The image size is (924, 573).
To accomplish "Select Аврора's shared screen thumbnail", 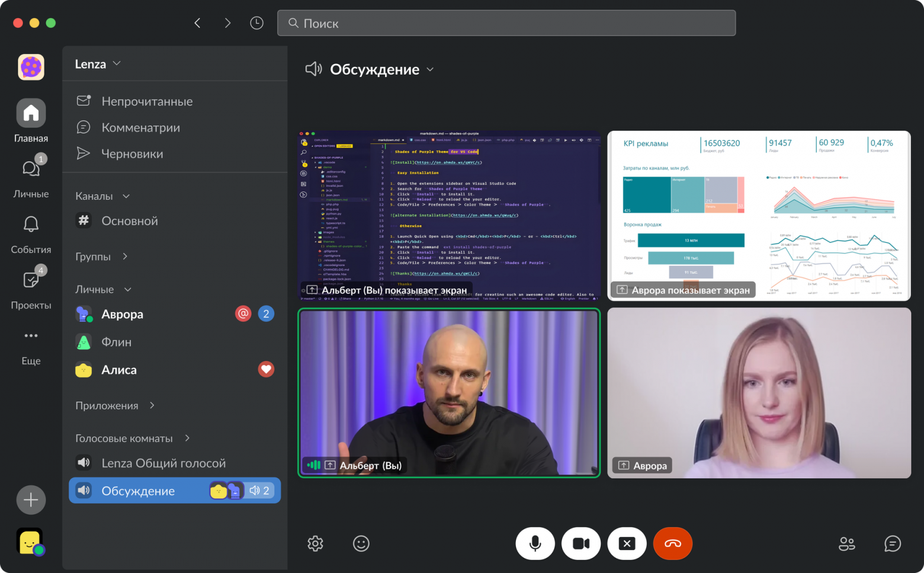I will 759,216.
